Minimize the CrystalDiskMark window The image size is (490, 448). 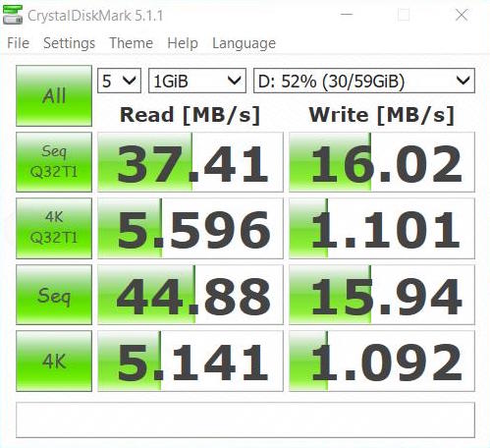(x=347, y=15)
